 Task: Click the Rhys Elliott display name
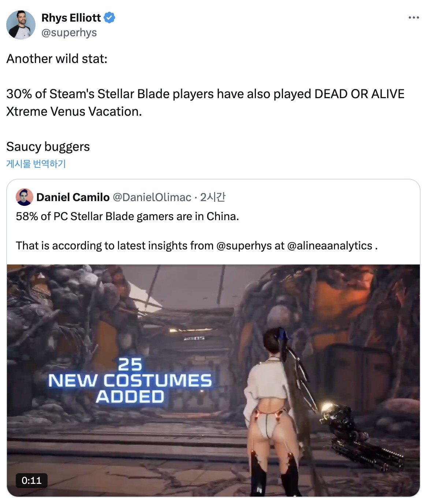click(x=71, y=18)
